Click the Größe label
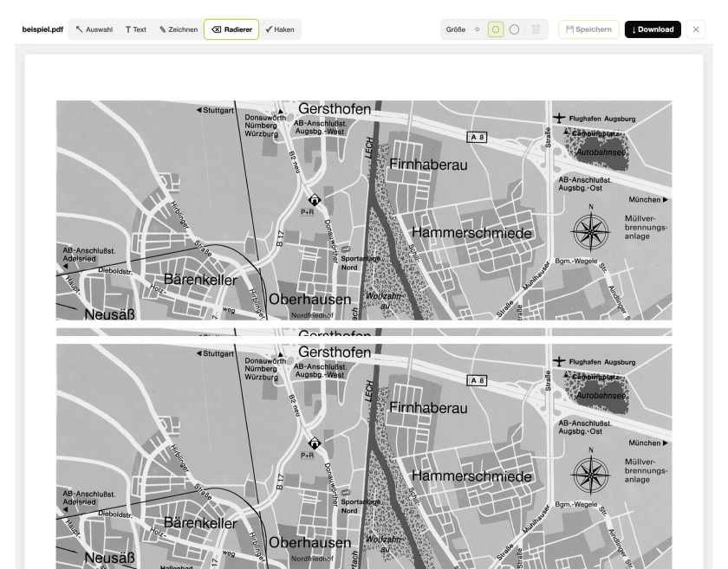Screen dimensions: 728x569 456,29
